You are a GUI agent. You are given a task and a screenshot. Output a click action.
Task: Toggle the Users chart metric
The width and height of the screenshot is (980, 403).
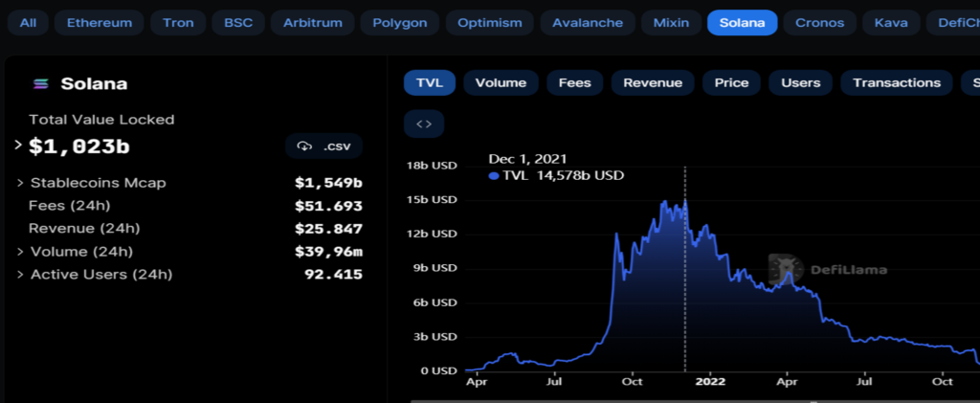pos(801,83)
